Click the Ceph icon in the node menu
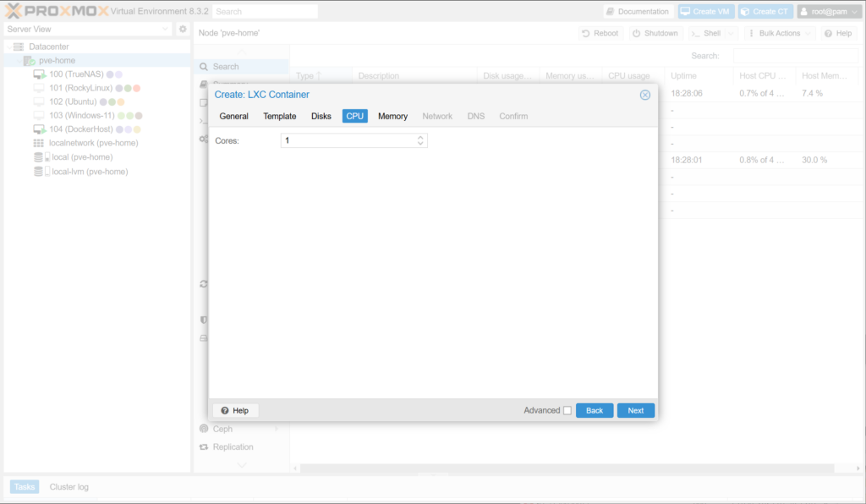The height and width of the screenshot is (504, 866). [203, 429]
